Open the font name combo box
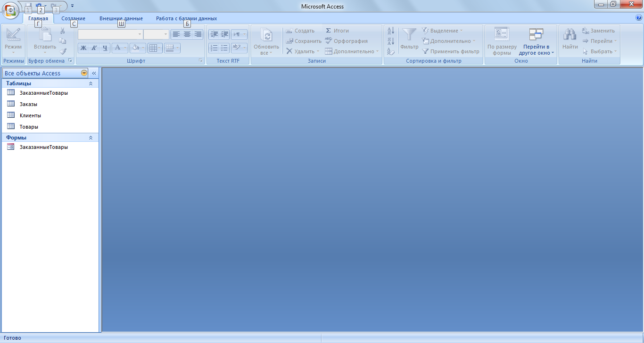 [x=110, y=34]
